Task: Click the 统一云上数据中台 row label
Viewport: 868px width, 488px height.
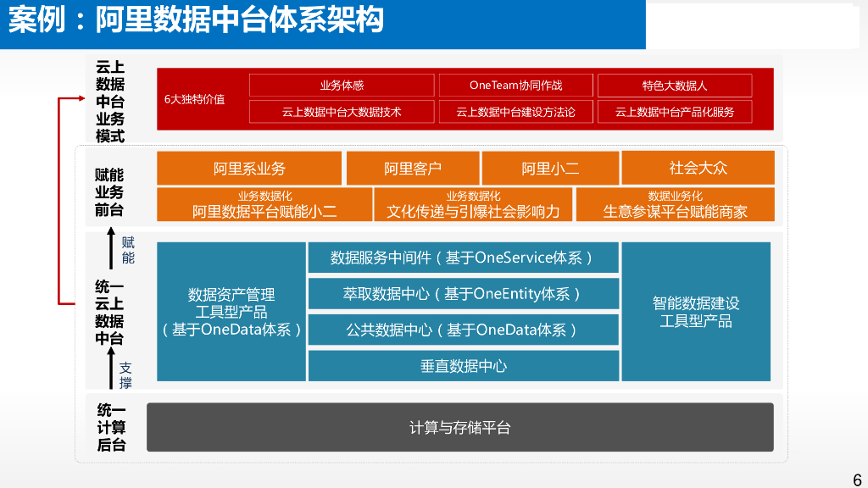Action: tap(109, 313)
